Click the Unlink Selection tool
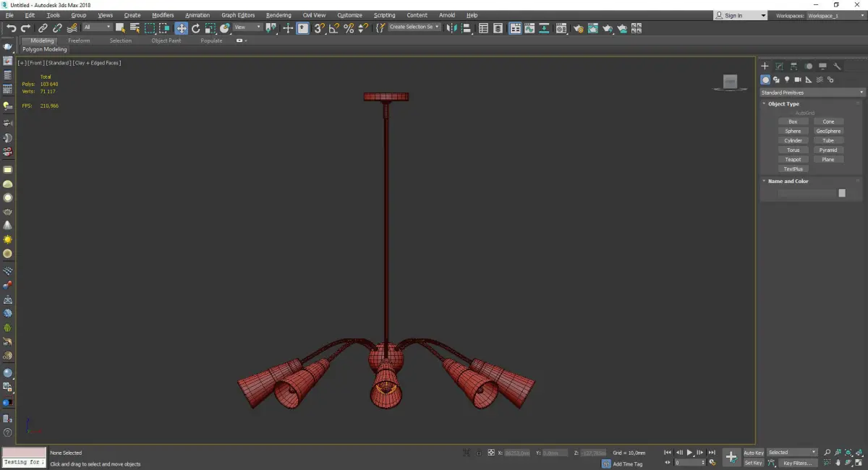The width and height of the screenshot is (868, 470). coord(57,28)
